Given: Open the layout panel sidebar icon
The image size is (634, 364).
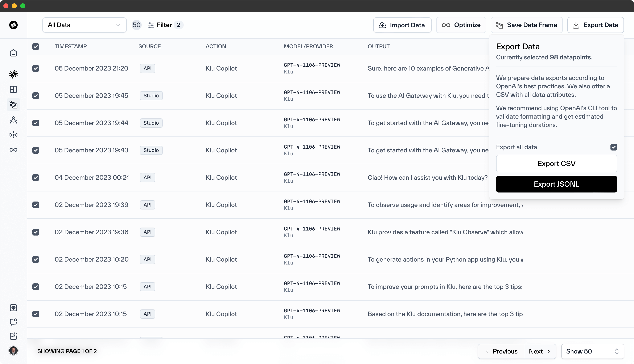Looking at the screenshot, I should click(13, 89).
